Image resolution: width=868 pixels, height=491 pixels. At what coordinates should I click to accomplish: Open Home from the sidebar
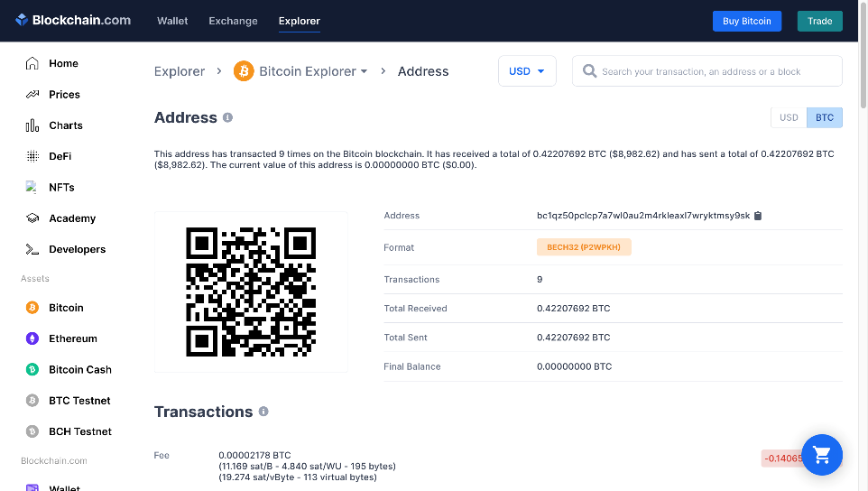tap(63, 64)
